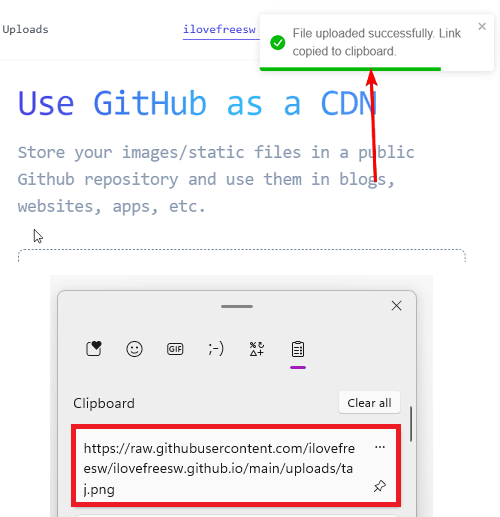Open the symbols tab
Screen dimensions: 500x517
(x=257, y=349)
